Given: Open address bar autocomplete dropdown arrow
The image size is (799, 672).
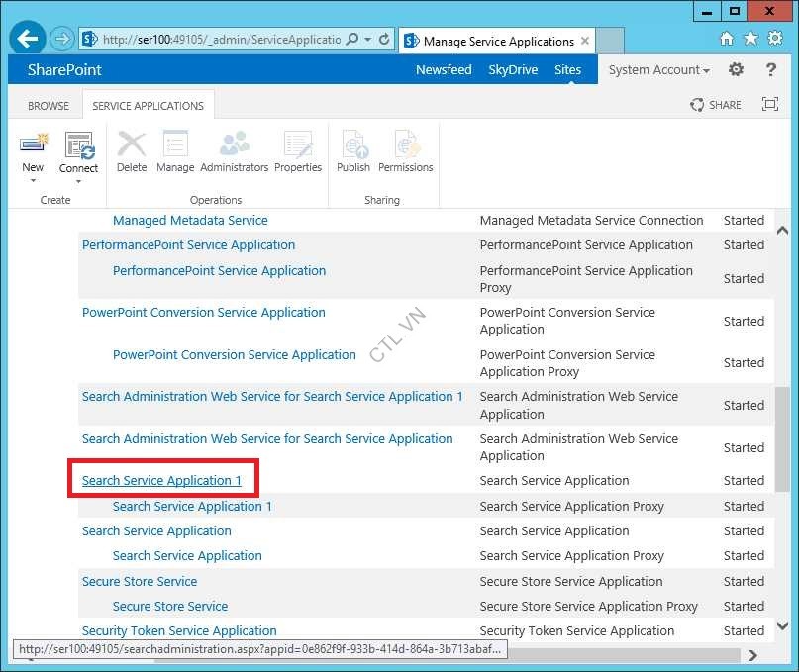Looking at the screenshot, I should (x=368, y=40).
